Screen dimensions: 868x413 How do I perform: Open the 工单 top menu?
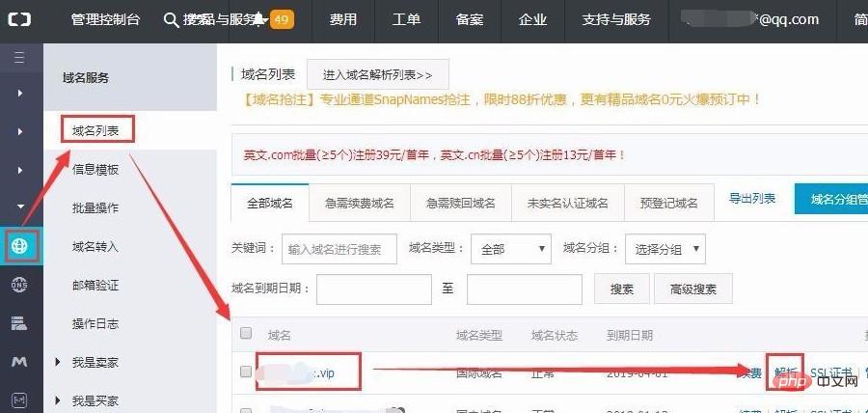click(406, 20)
